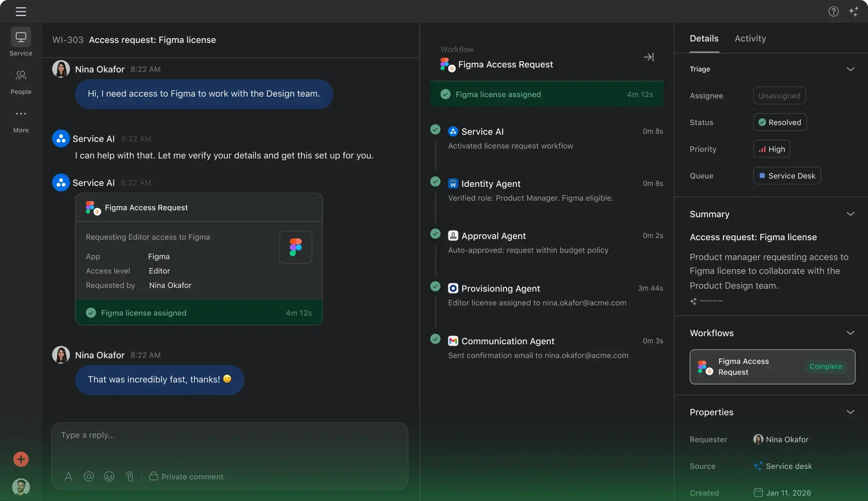The image size is (868, 501).
Task: Click 'Editor' access level value
Action: 159,271
